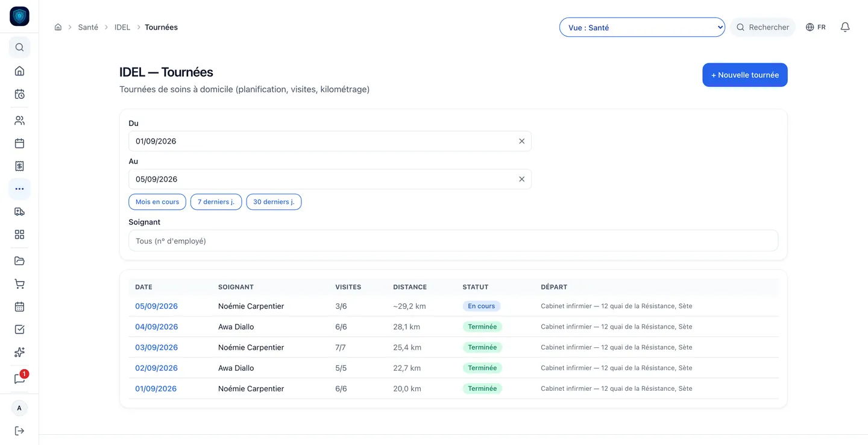
Task: Open the 05/09/2026 tournée link
Action: [x=156, y=306]
